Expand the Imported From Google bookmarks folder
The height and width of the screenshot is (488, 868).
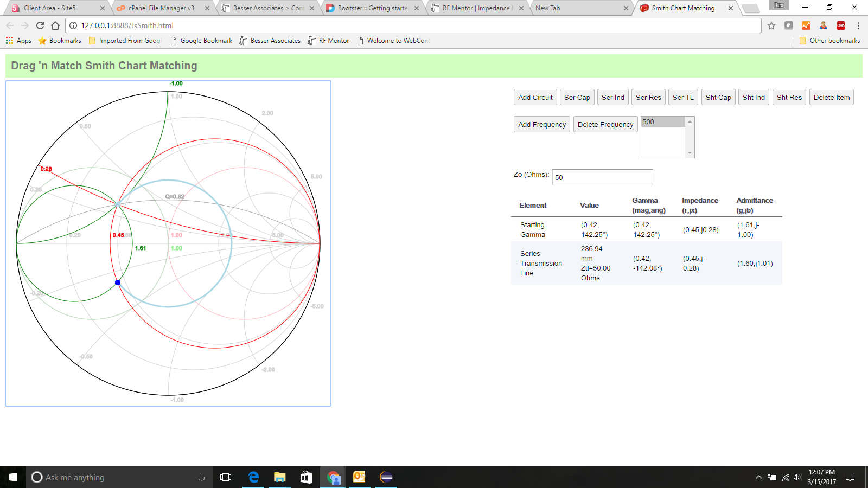(x=125, y=41)
